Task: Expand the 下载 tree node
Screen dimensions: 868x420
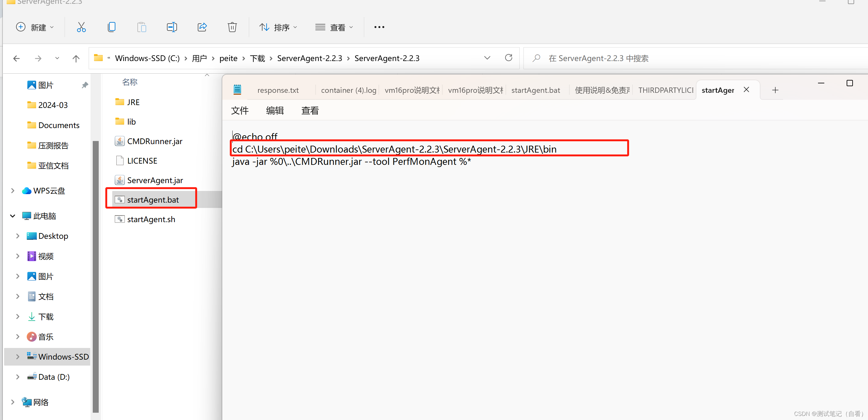Action: click(18, 316)
